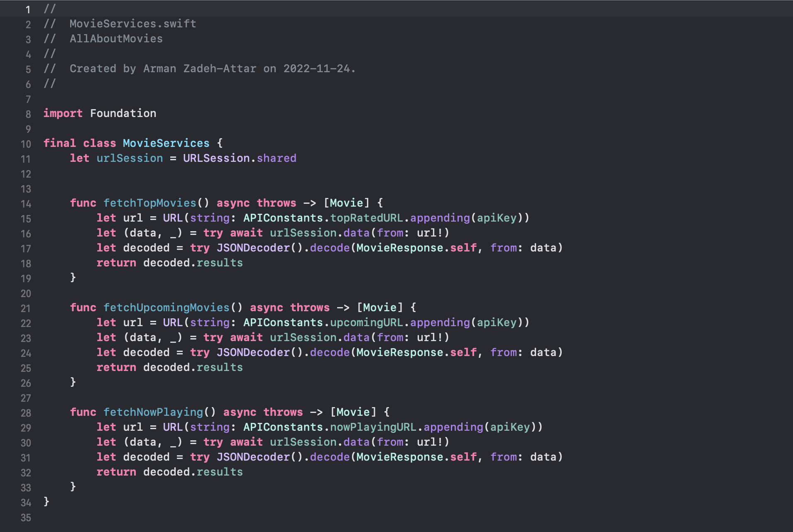
Task: Click the Foundation module name
Action: (123, 113)
